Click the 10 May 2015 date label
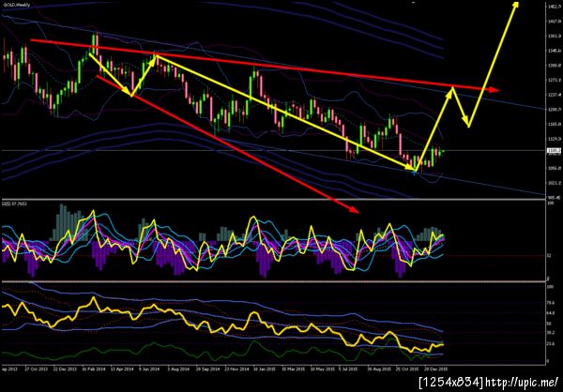The height and width of the screenshot is (392, 563). [321, 369]
